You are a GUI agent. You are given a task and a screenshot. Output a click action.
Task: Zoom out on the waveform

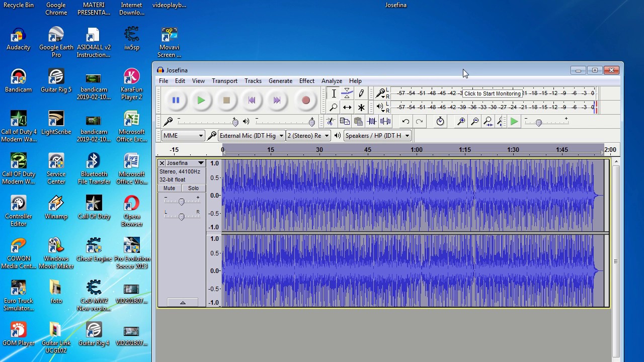click(474, 121)
